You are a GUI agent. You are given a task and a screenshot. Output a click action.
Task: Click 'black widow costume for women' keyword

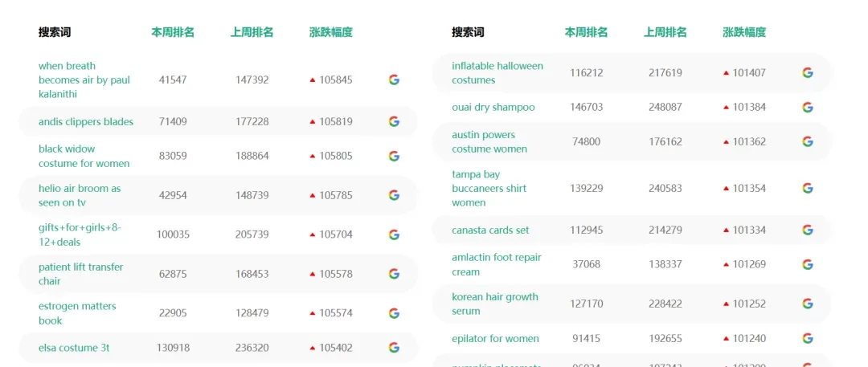tap(84, 156)
